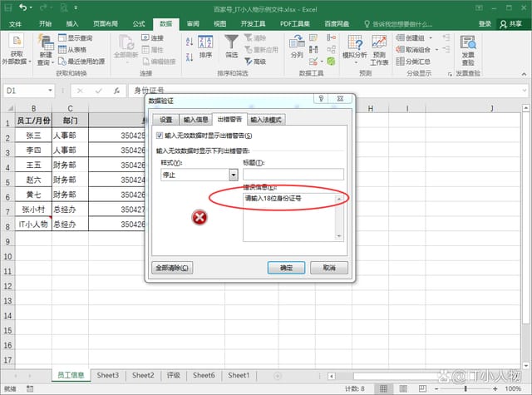Switch to the Formulas (公式) ribbon tab
Viewport: 532px width, 395px height.
[x=139, y=24]
